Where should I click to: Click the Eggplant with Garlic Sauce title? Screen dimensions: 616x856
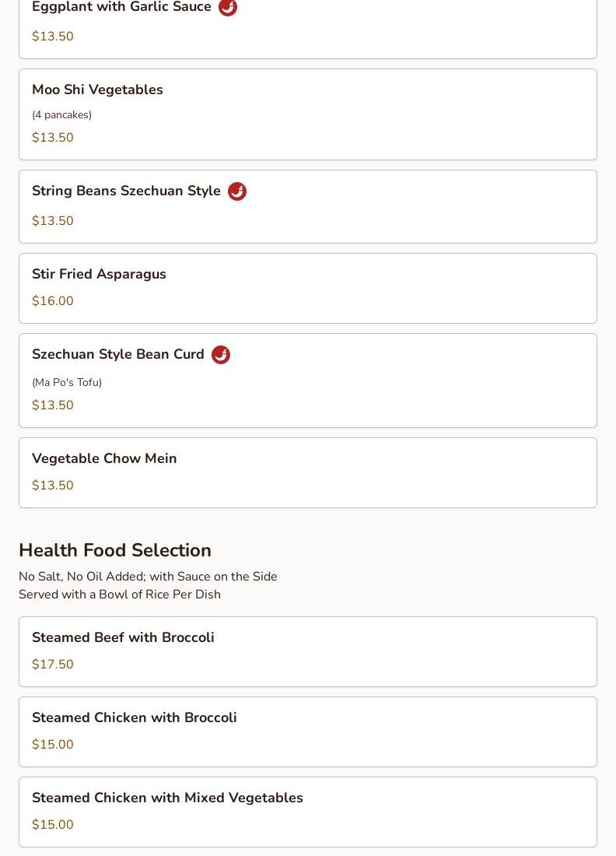pos(121,7)
